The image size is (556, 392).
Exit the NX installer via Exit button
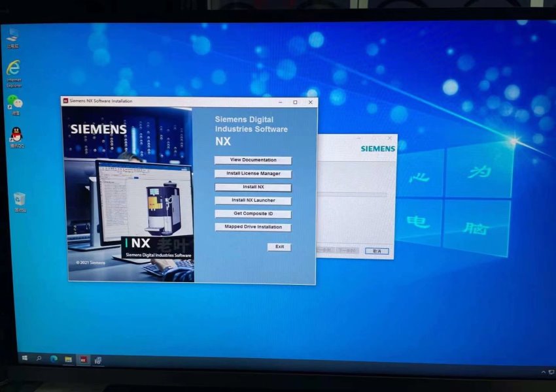pyautogui.click(x=279, y=247)
